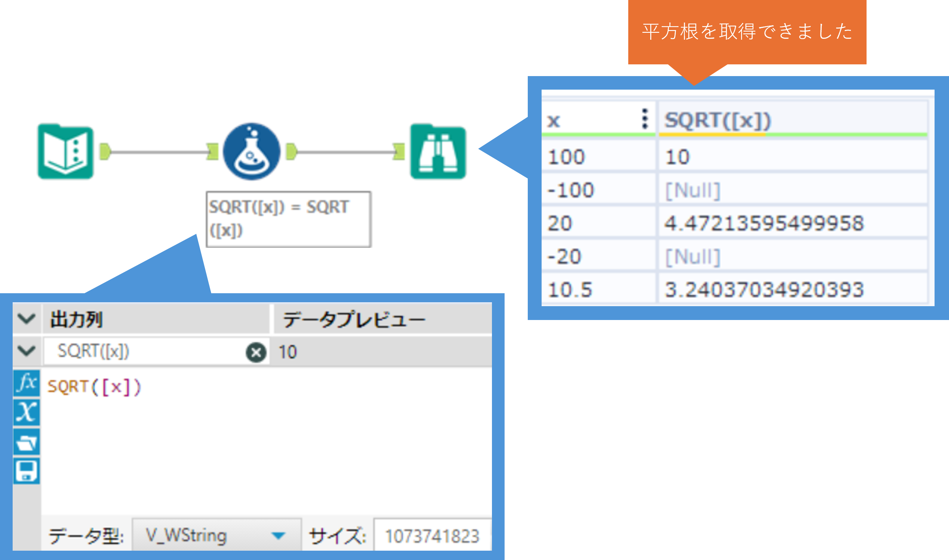This screenshot has height=560, width=949.
Task: Open the saved expressions folder icon
Action: click(26, 442)
